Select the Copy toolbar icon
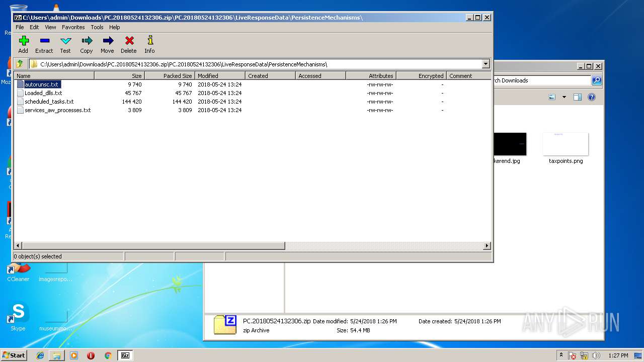 [87, 44]
